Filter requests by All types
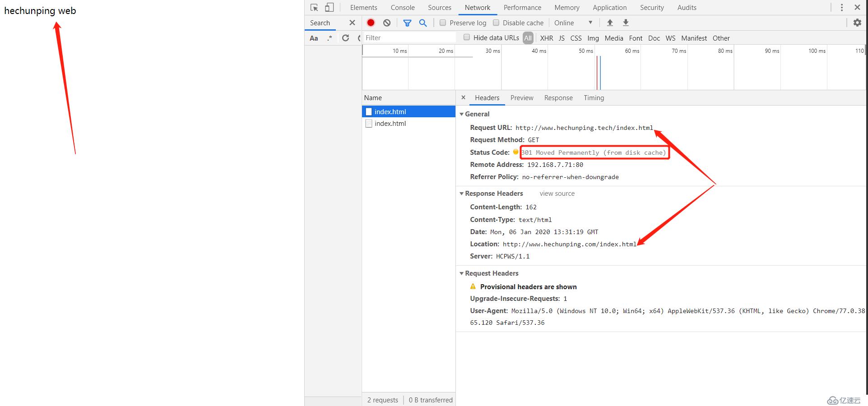 528,38
